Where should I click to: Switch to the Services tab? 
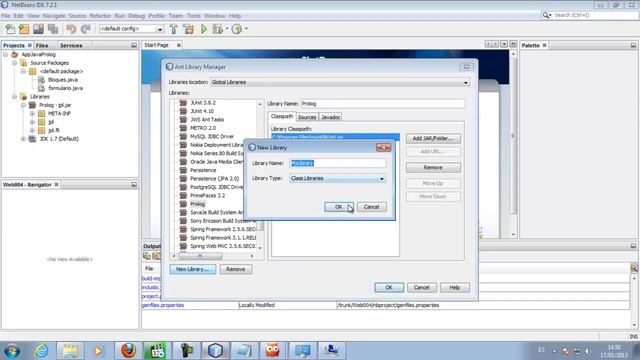[x=71, y=45]
